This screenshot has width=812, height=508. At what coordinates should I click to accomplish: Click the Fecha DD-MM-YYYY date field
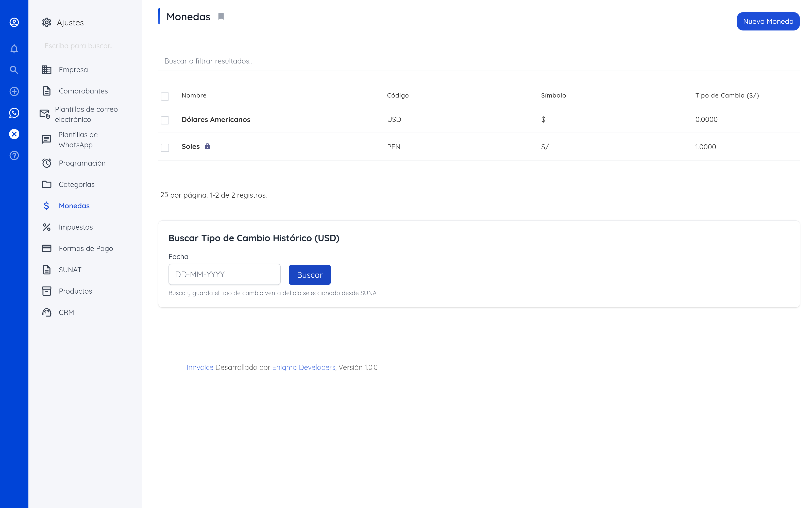click(224, 274)
